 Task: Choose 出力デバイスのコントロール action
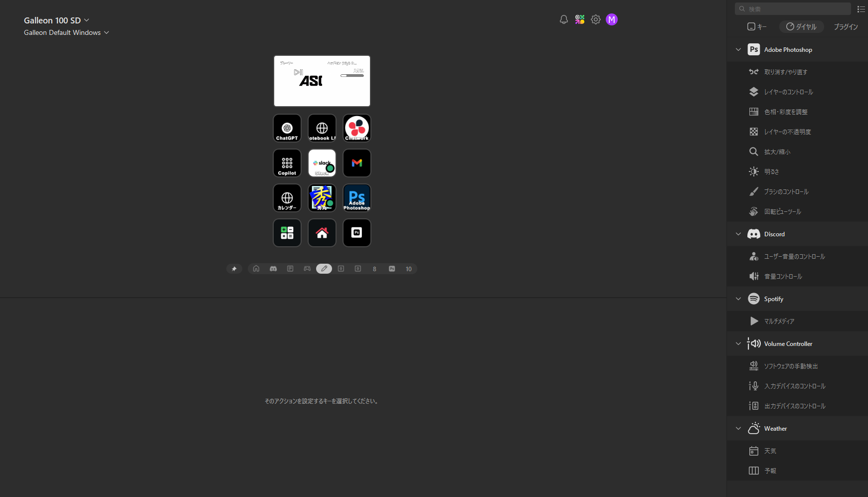click(797, 406)
